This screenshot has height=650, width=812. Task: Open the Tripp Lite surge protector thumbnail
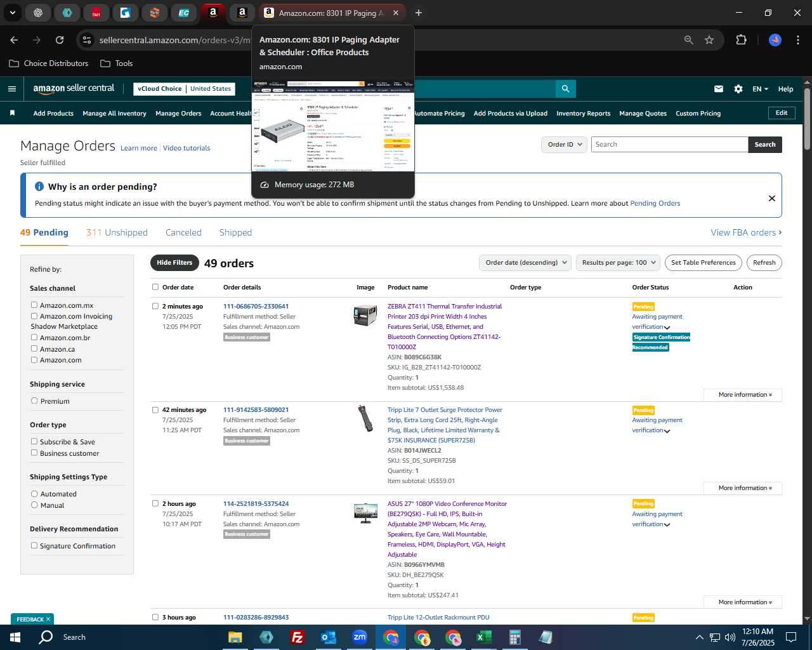pyautogui.click(x=365, y=418)
